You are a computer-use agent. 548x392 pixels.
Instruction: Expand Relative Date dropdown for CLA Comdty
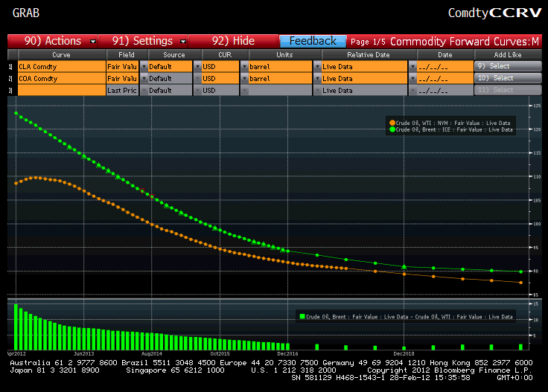click(x=317, y=66)
